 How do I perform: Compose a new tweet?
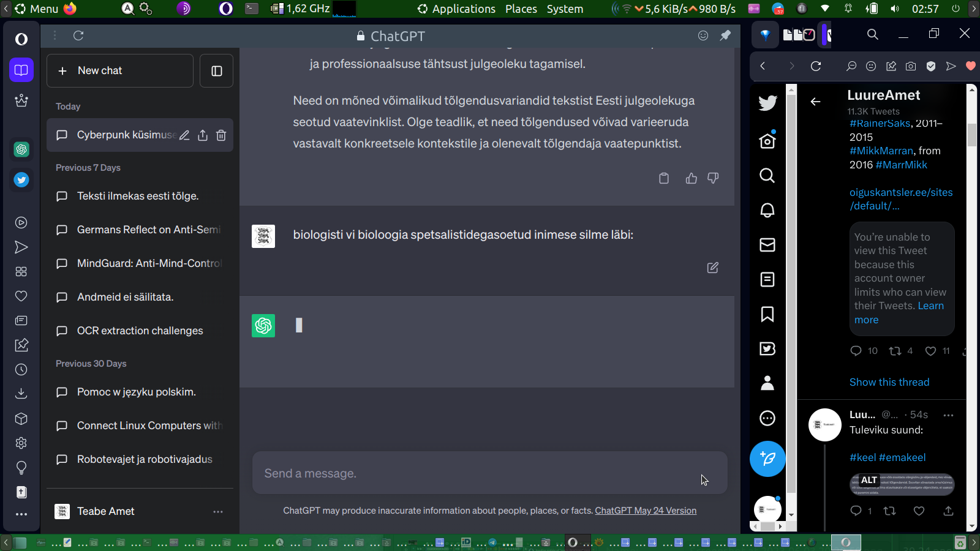(x=767, y=459)
